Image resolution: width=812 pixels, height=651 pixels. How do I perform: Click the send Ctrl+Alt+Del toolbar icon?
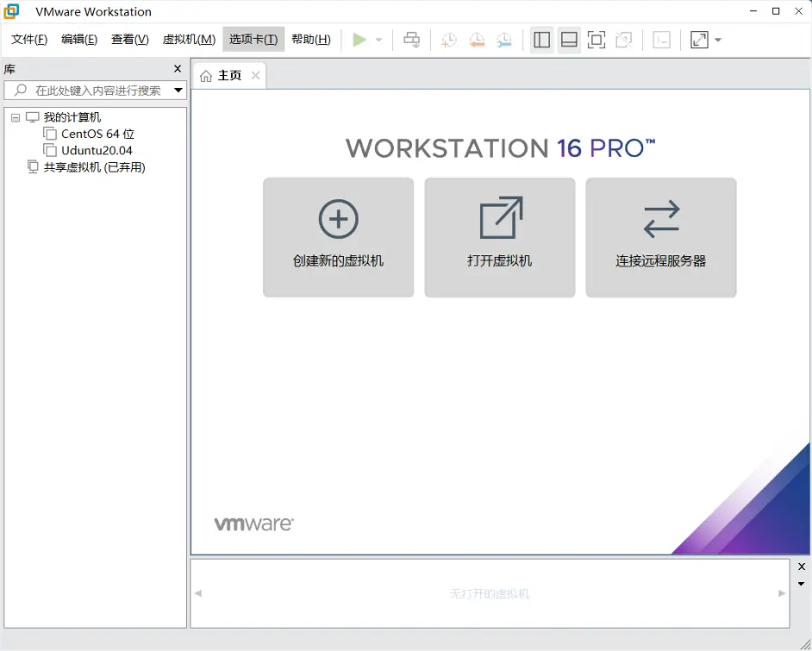pyautogui.click(x=412, y=40)
